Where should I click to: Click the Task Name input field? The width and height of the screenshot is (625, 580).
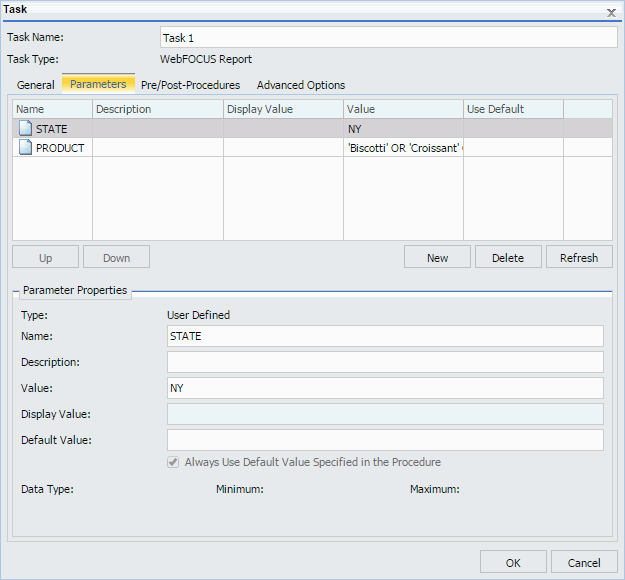click(x=387, y=38)
